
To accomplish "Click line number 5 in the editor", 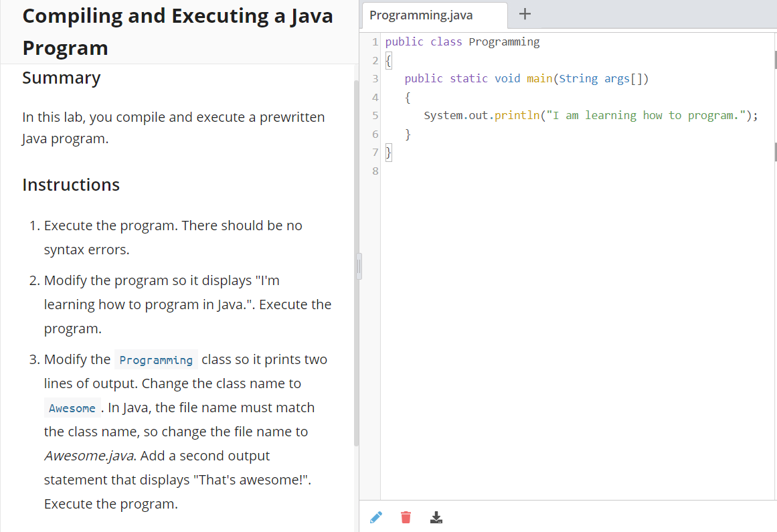I will (374, 115).
